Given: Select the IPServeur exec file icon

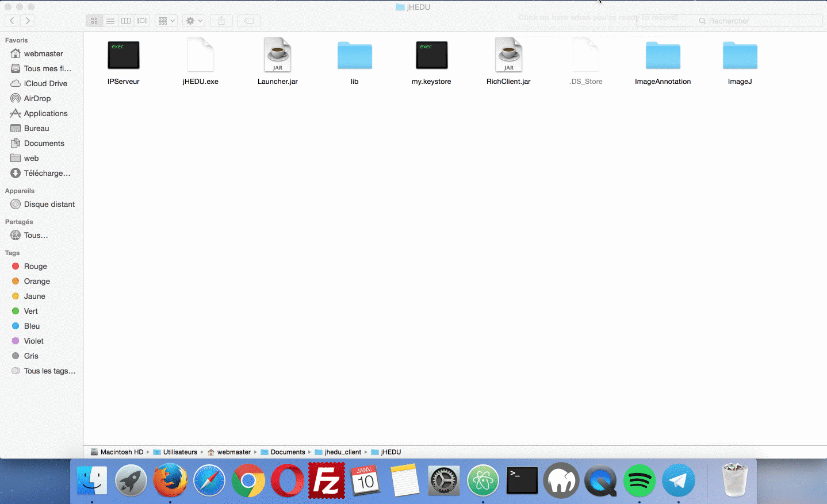Looking at the screenshot, I should pyautogui.click(x=124, y=55).
